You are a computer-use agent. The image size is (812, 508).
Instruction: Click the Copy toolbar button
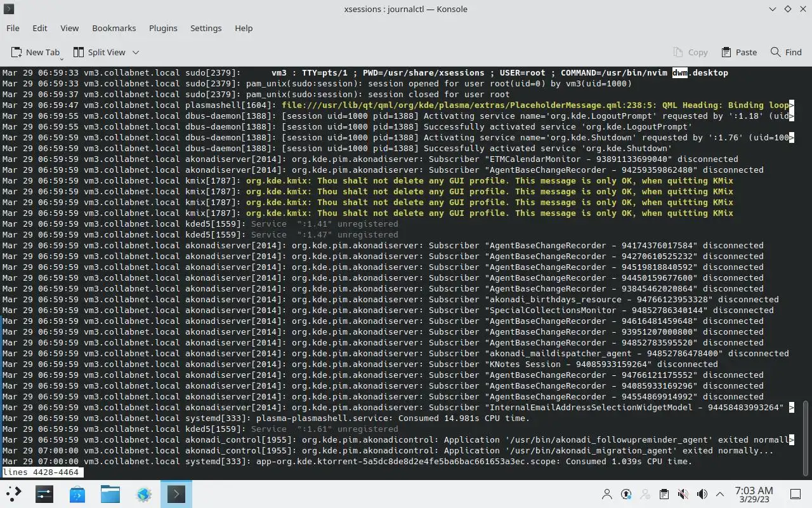point(690,52)
